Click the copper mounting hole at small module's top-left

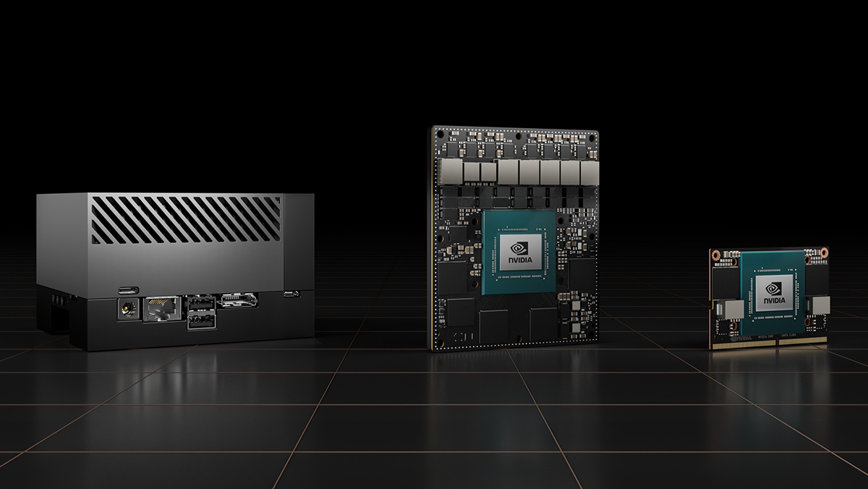click(716, 255)
